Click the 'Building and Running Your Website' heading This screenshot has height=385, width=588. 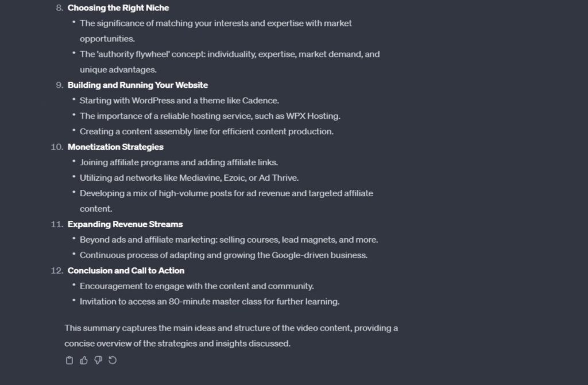[x=138, y=85]
